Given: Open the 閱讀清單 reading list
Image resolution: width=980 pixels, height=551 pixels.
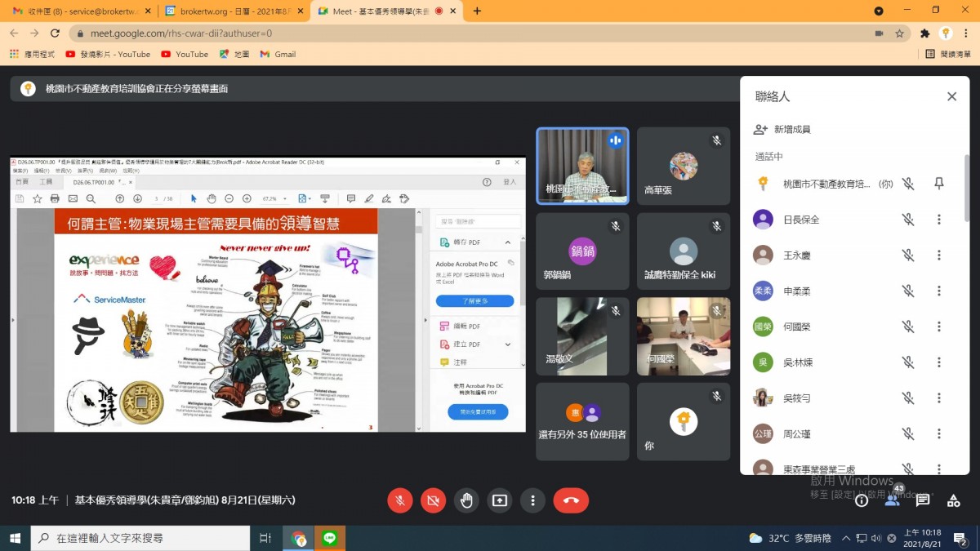Looking at the screenshot, I should tap(947, 54).
